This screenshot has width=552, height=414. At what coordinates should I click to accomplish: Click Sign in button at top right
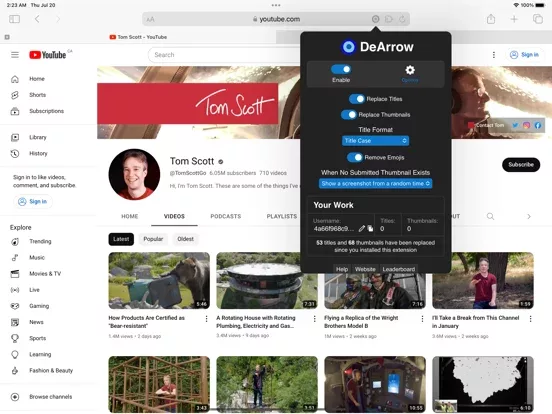(x=525, y=55)
